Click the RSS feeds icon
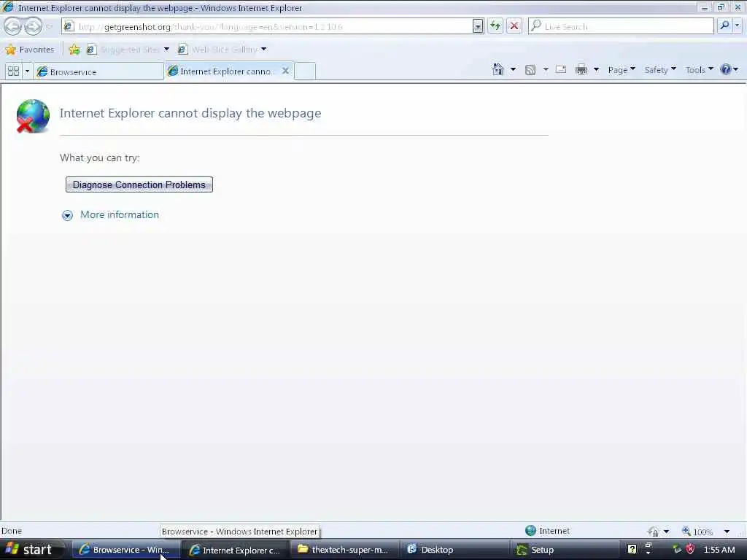The width and height of the screenshot is (747, 560). (x=530, y=70)
